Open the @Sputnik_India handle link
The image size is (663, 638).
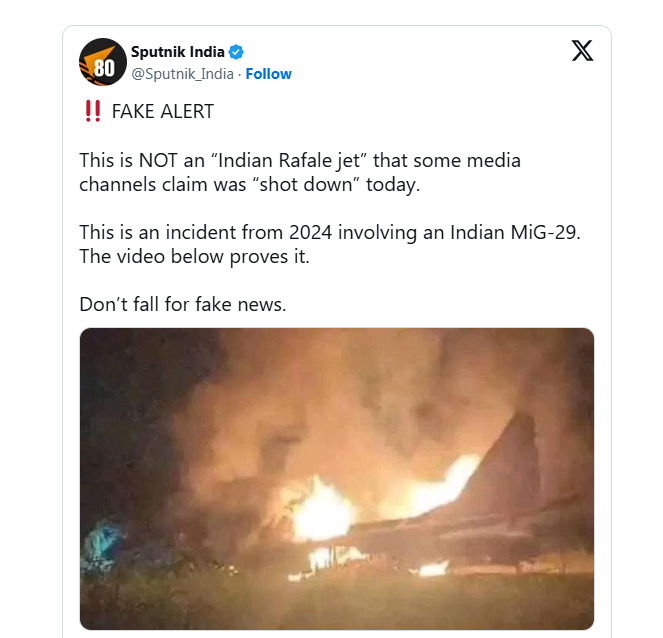(x=182, y=74)
